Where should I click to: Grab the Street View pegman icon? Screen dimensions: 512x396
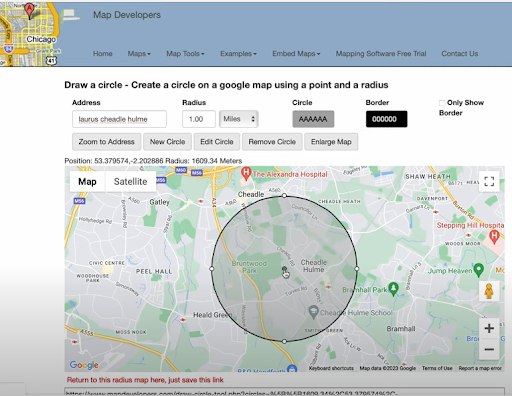click(x=489, y=291)
